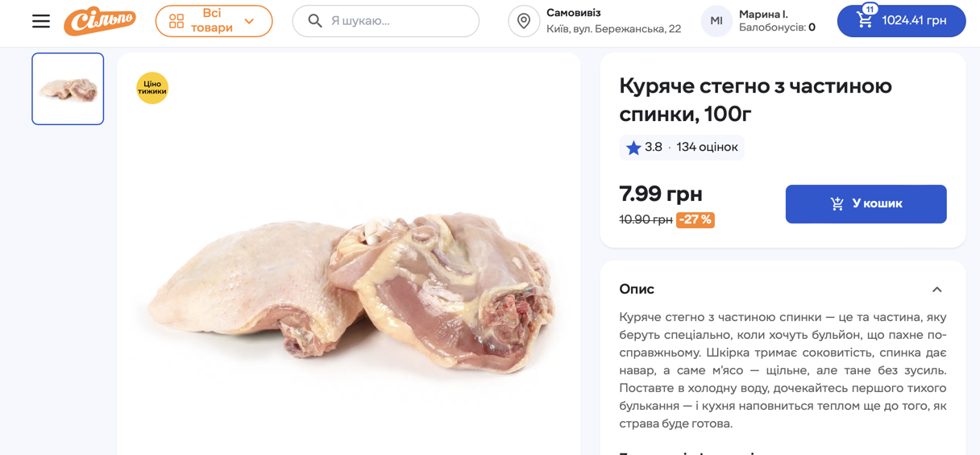Open the hamburger menu
This screenshot has width=980, height=455.
click(41, 21)
